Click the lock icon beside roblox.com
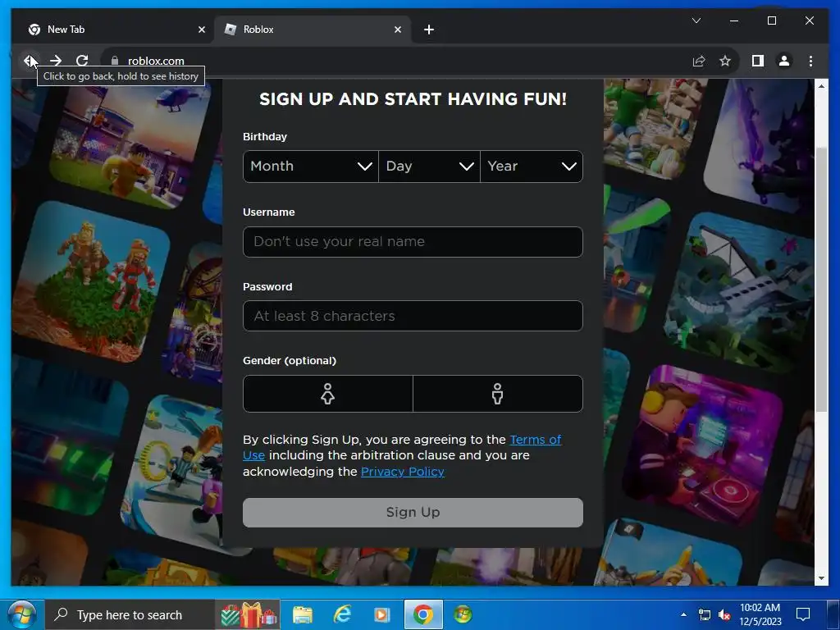 click(115, 61)
